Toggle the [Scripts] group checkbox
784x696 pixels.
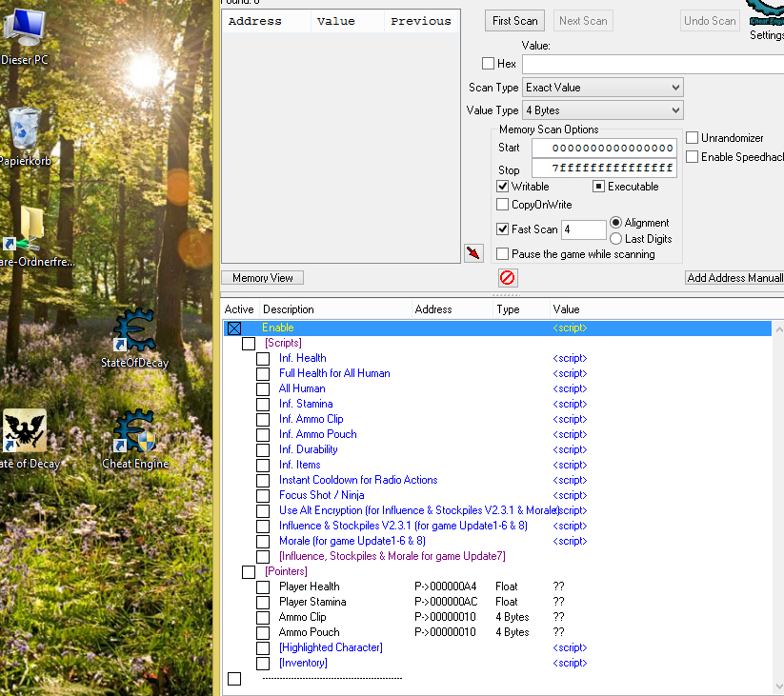(x=249, y=344)
